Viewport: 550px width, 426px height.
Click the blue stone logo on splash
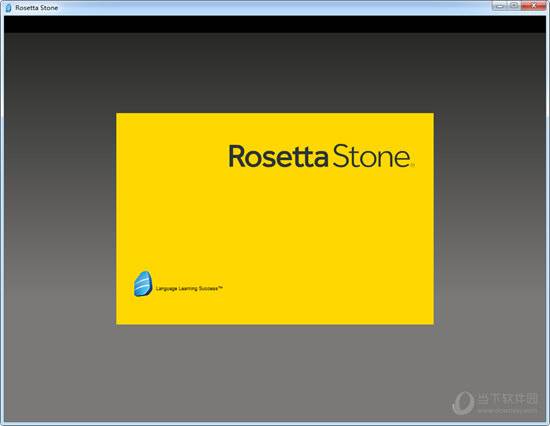143,284
